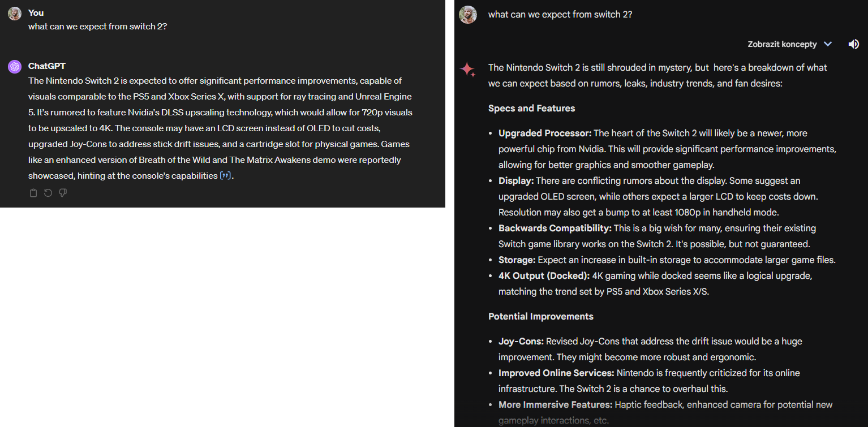Click the 'You' sender name label
This screenshot has height=427, width=868.
[36, 13]
